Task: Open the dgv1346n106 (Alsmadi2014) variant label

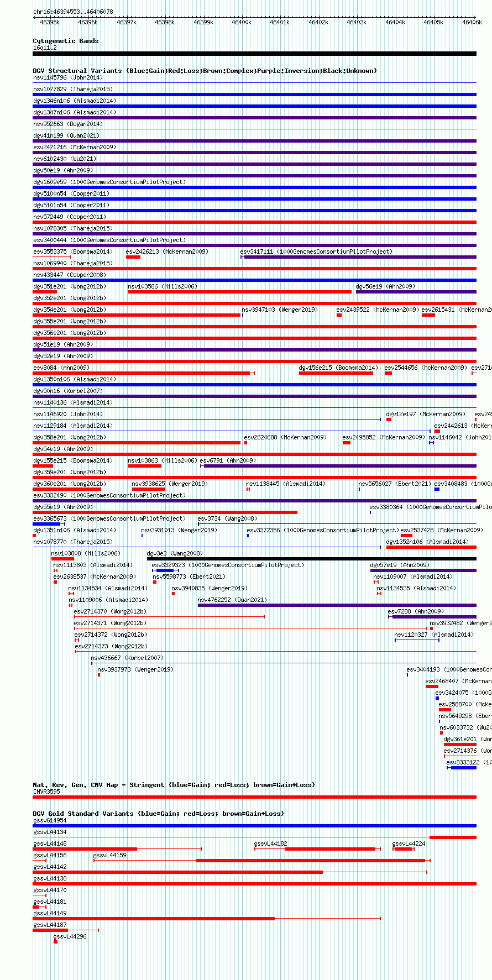Action: click(75, 101)
